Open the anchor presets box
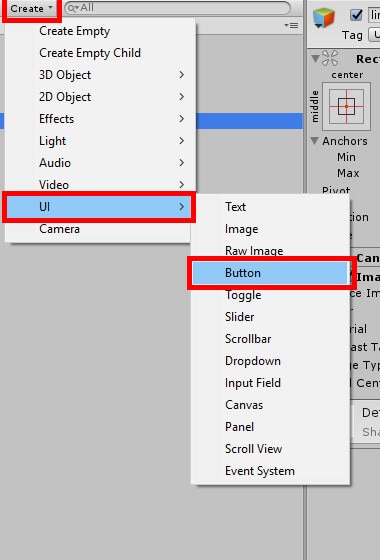The height and width of the screenshot is (560, 380). 346,106
